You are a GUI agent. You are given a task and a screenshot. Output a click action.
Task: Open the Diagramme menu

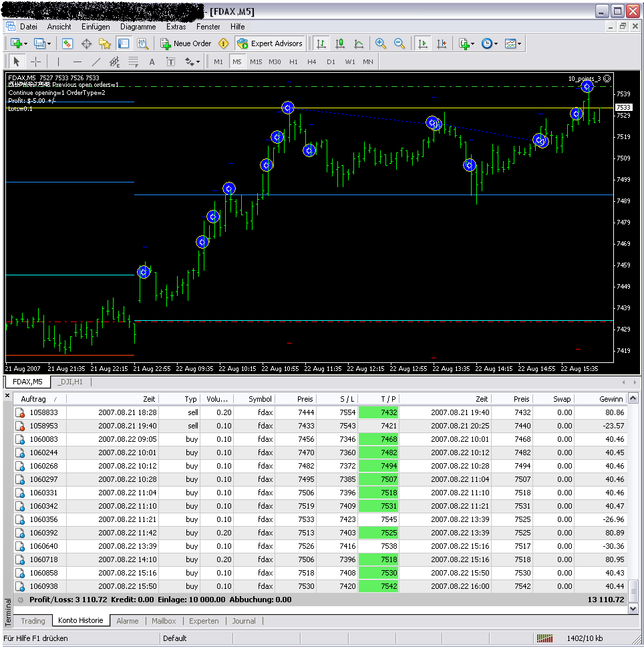pos(138,27)
